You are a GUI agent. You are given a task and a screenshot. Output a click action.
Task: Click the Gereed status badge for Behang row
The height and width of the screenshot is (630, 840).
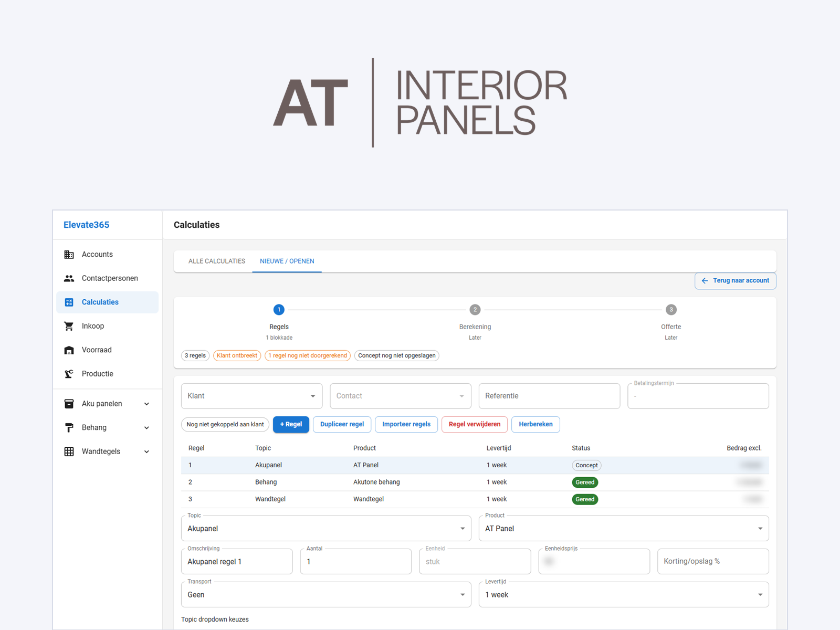(x=585, y=482)
